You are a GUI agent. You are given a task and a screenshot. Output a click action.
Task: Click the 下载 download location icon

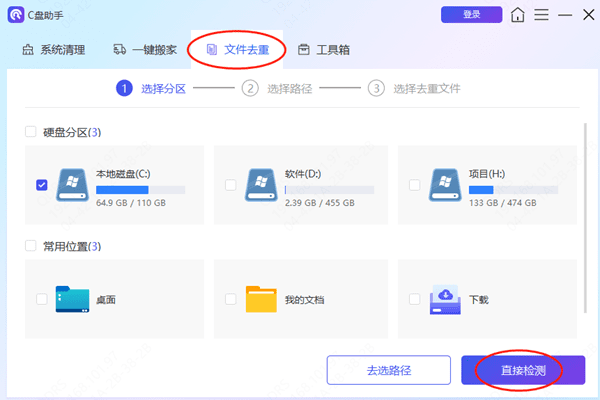tap(444, 298)
